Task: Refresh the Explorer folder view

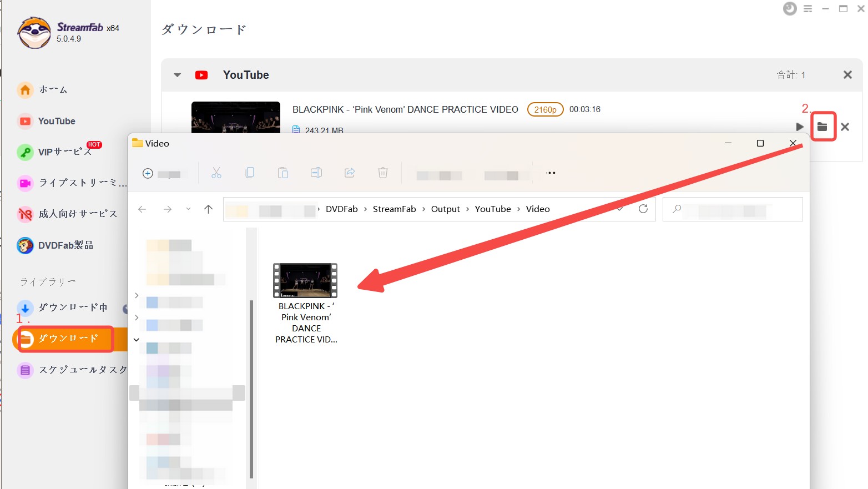Action: click(643, 209)
